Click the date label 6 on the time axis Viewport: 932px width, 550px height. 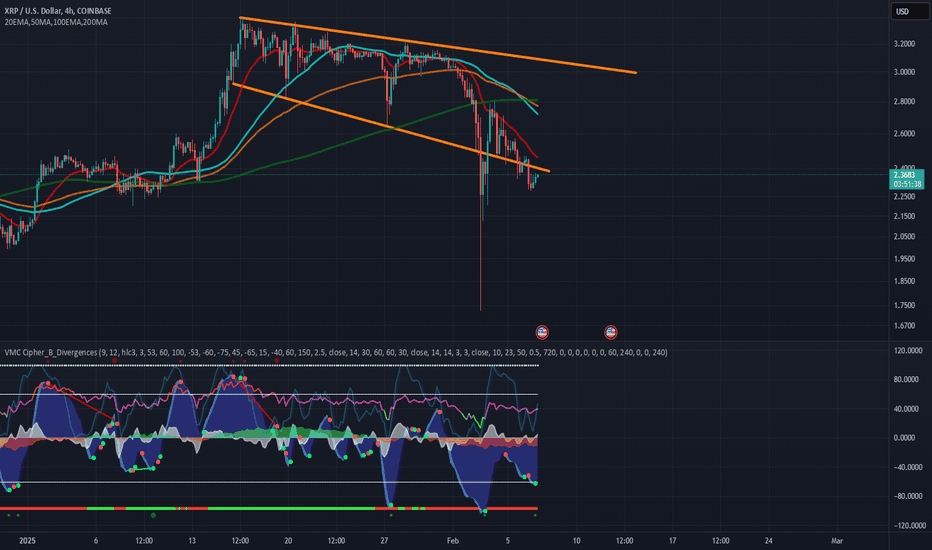click(96, 541)
